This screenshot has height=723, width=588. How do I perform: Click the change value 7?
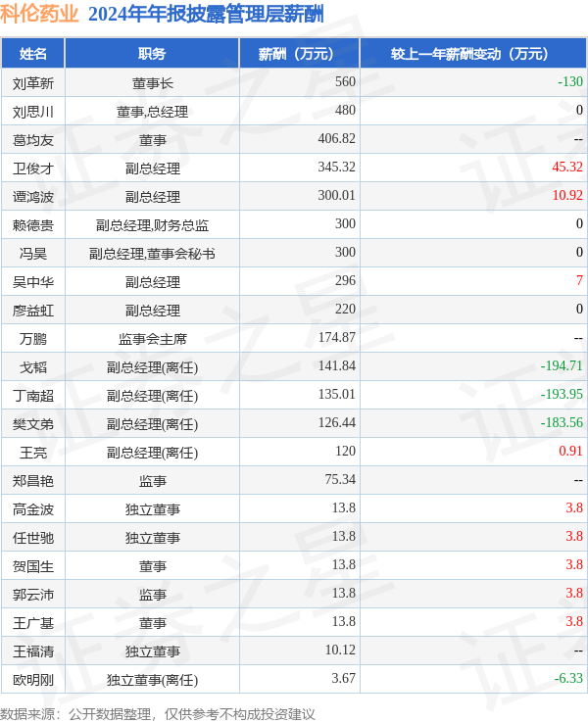579,281
